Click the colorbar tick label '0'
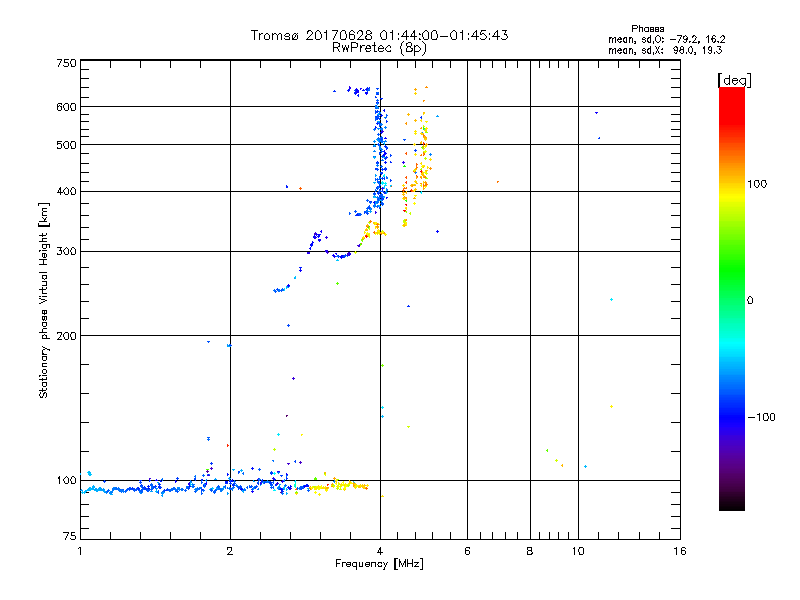 750,301
